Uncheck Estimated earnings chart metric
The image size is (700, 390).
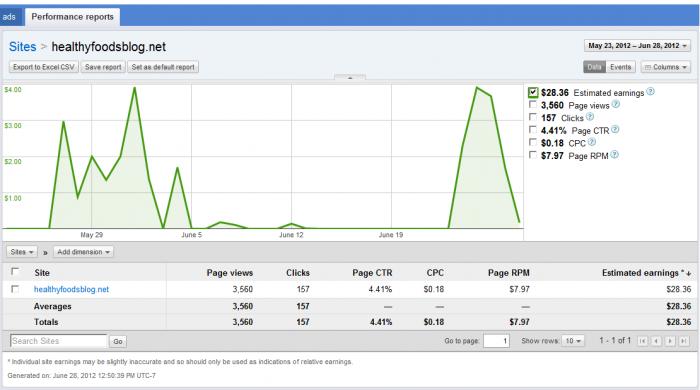(x=533, y=92)
